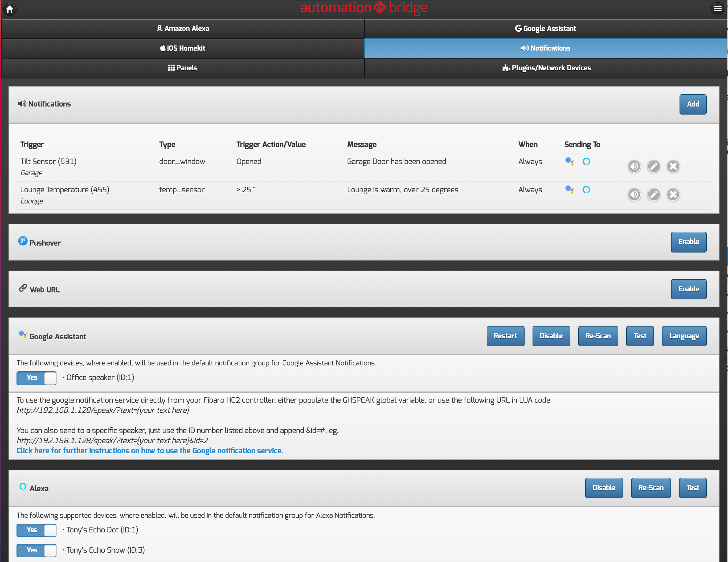Disable Google Assistant notifications
728x562 pixels.
[551, 336]
